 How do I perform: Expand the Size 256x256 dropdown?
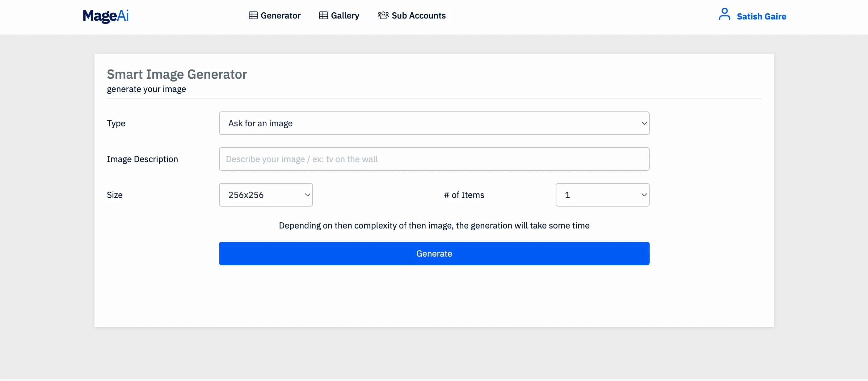pos(266,195)
